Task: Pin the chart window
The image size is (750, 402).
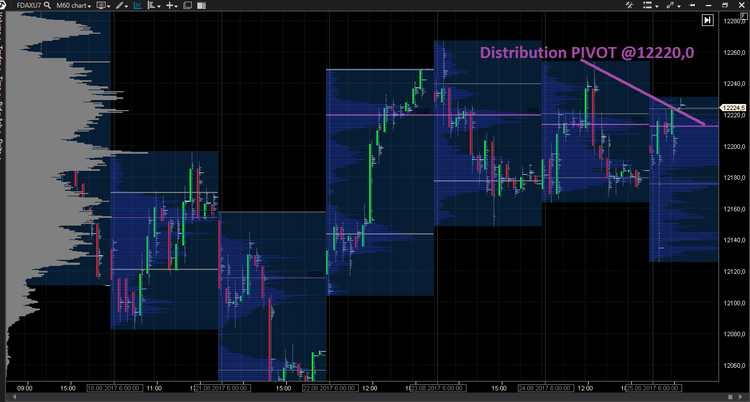Action: coord(692,5)
